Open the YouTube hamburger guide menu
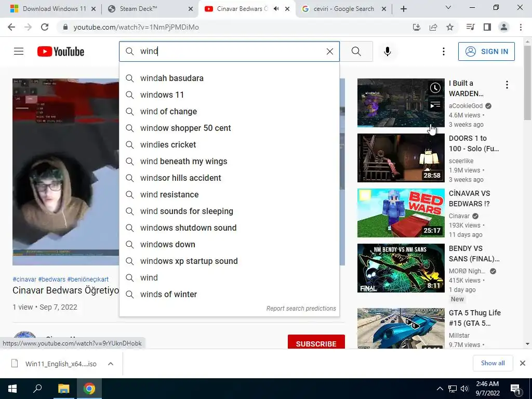The image size is (532, 399). pyautogui.click(x=19, y=51)
